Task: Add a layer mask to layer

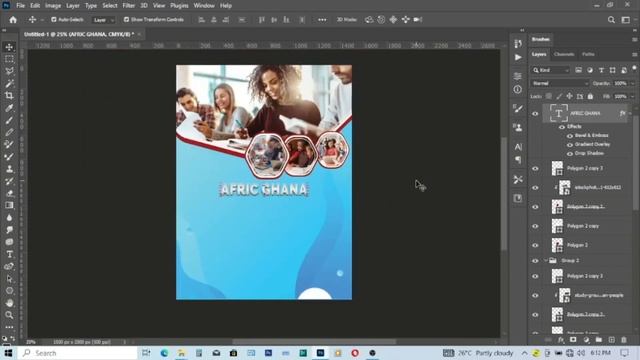Action: 573,340
